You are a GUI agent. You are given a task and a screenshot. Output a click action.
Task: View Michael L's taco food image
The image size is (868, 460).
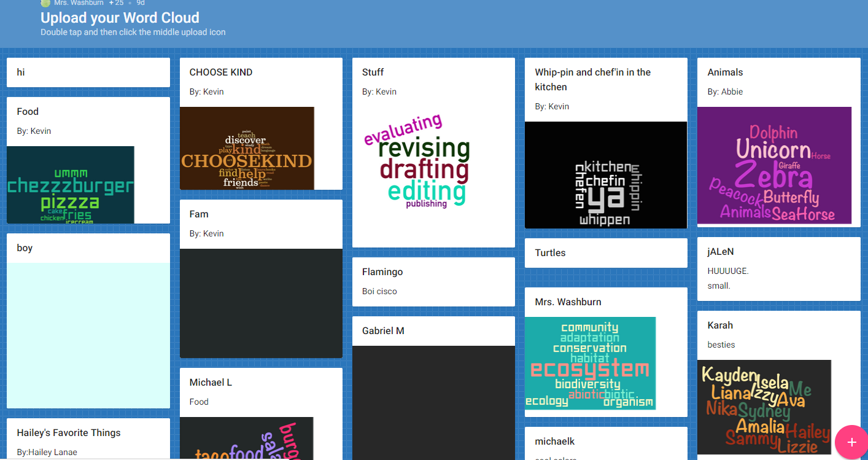pos(247,439)
